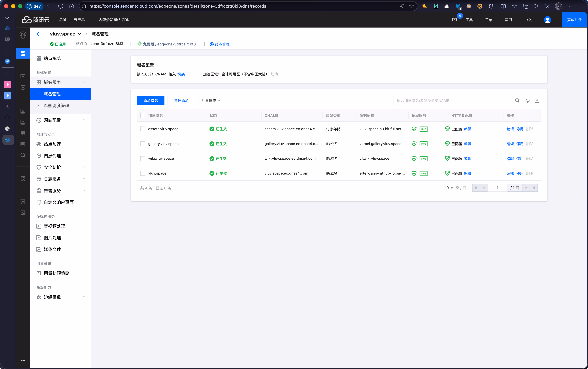Click the download records icon
Image resolution: width=588 pixels, height=369 pixels.
click(x=537, y=101)
